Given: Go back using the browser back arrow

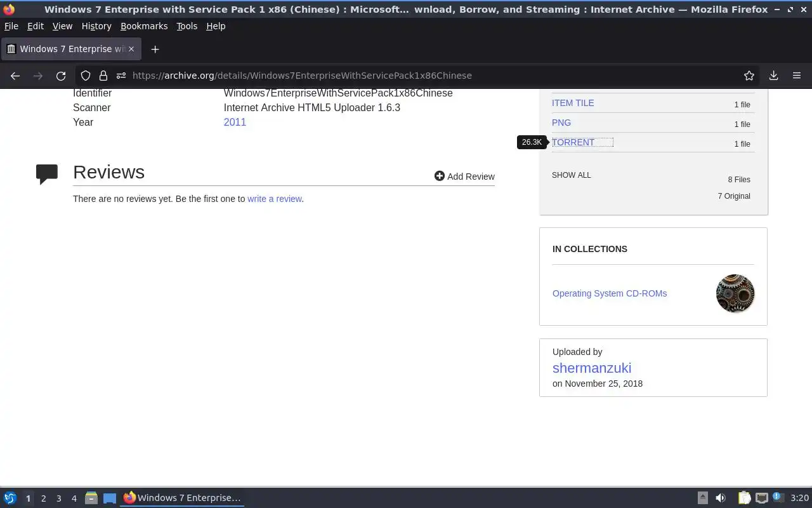Looking at the screenshot, I should [x=15, y=76].
